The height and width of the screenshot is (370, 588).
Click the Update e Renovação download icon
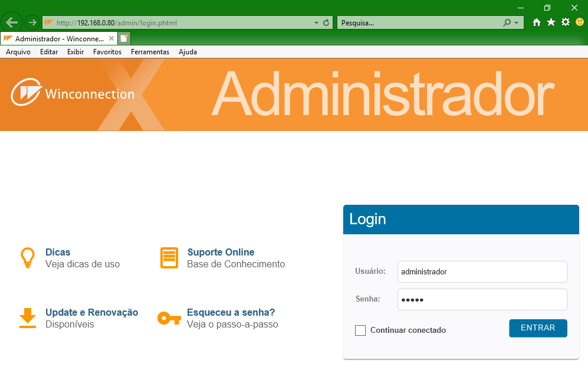(28, 318)
